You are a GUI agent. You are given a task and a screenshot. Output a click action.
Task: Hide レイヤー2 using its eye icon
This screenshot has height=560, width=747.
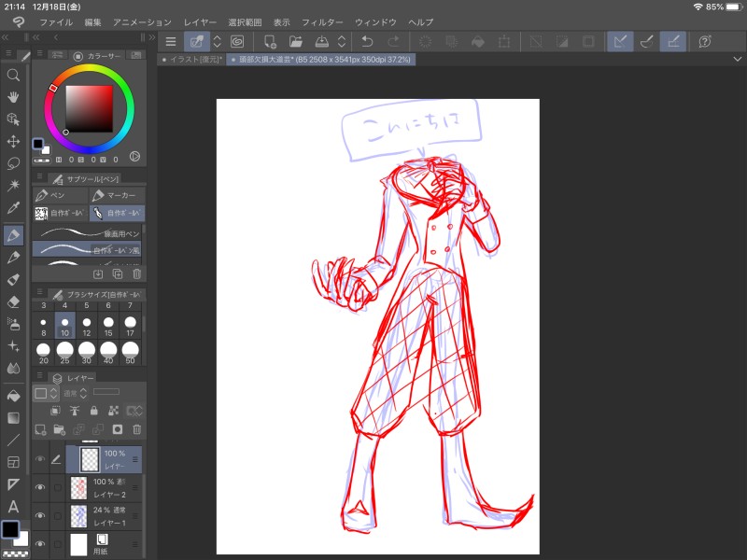tap(39, 487)
